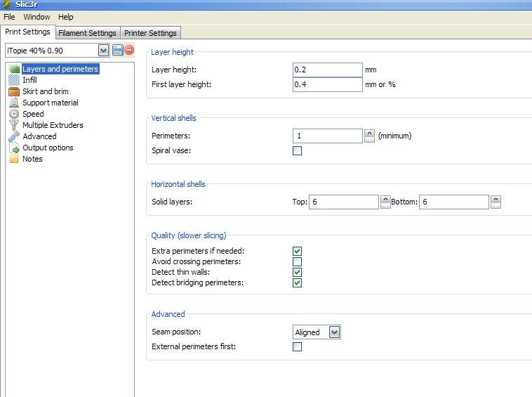
Task: Enable the Spiral vase checkbox
Action: pos(297,150)
